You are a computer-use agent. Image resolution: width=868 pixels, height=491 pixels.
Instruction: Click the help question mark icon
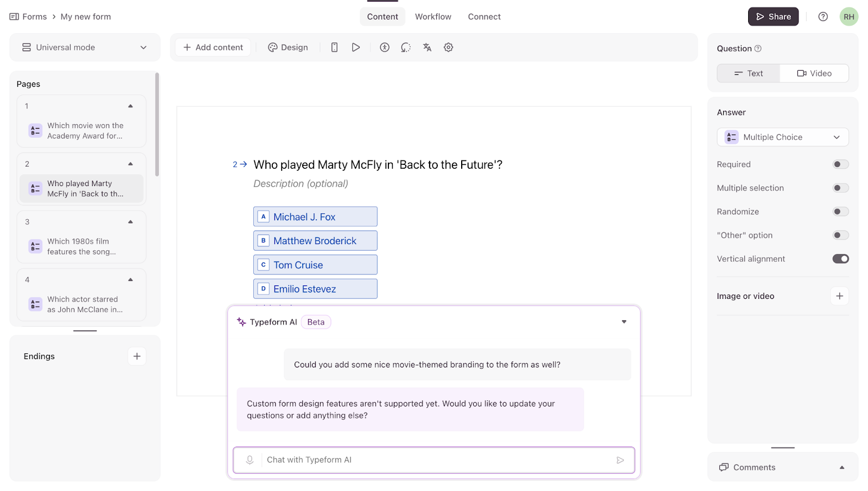(823, 17)
